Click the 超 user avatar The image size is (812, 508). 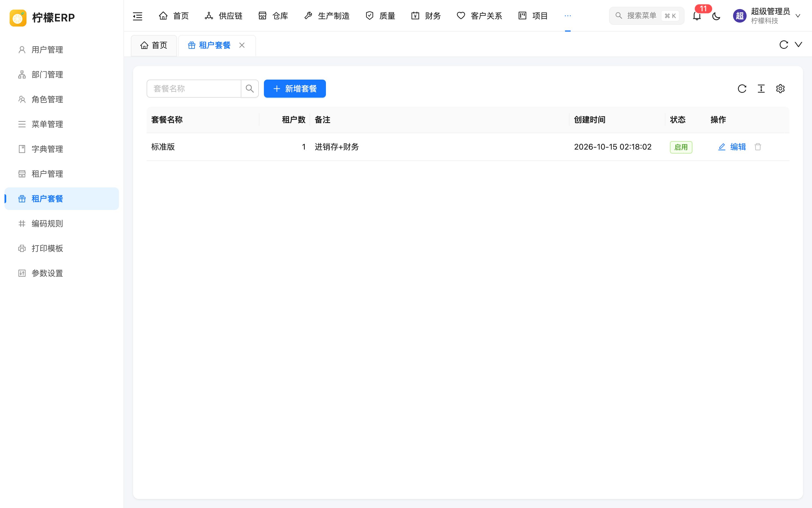(740, 16)
